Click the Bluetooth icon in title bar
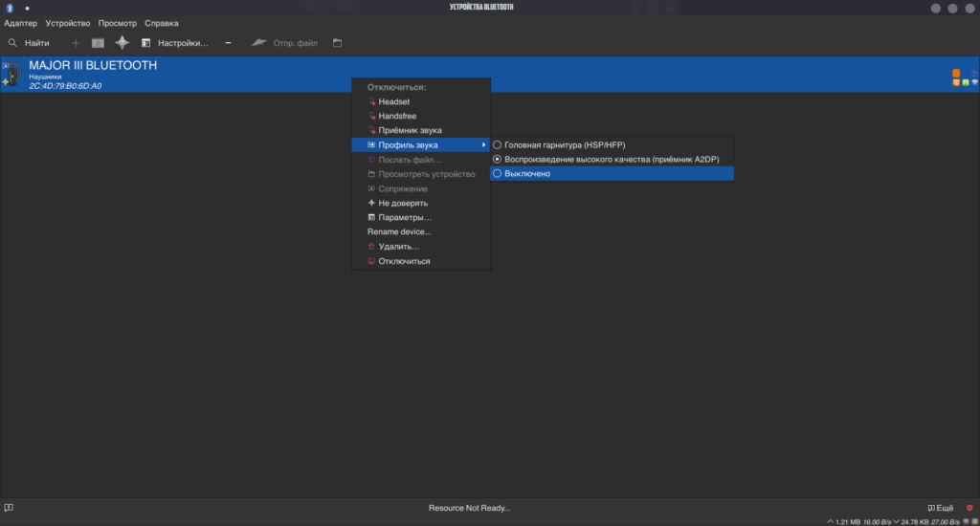Screen dimensions: 980x526 [x=10, y=8]
